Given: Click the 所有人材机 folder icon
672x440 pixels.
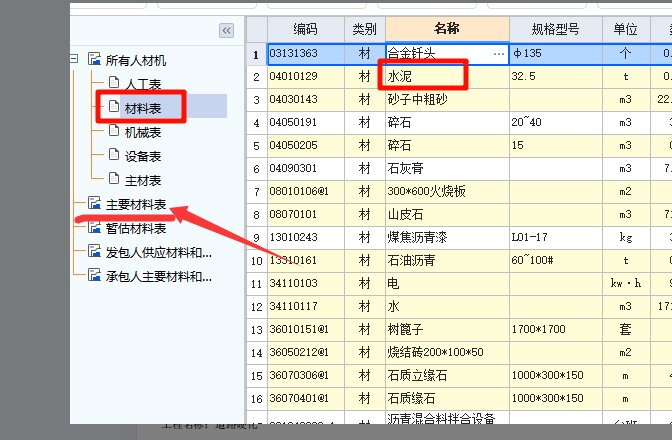Looking at the screenshot, I should 94,59.
